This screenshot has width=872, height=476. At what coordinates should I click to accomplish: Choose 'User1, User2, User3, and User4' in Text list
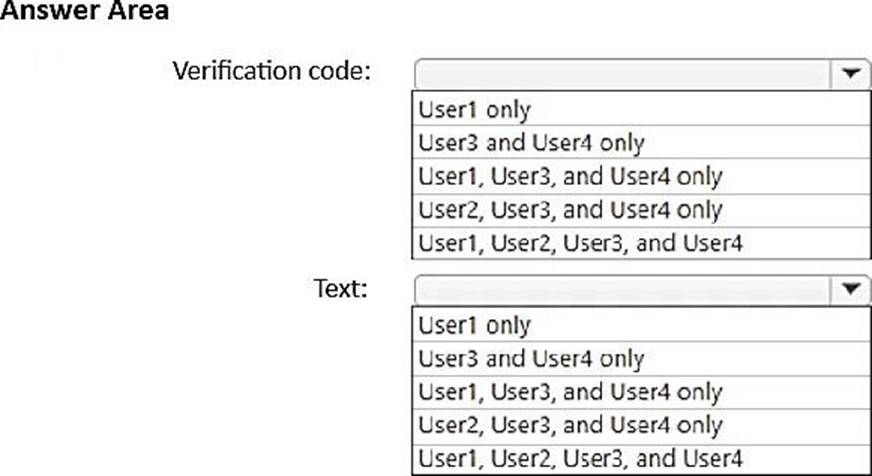(641, 459)
